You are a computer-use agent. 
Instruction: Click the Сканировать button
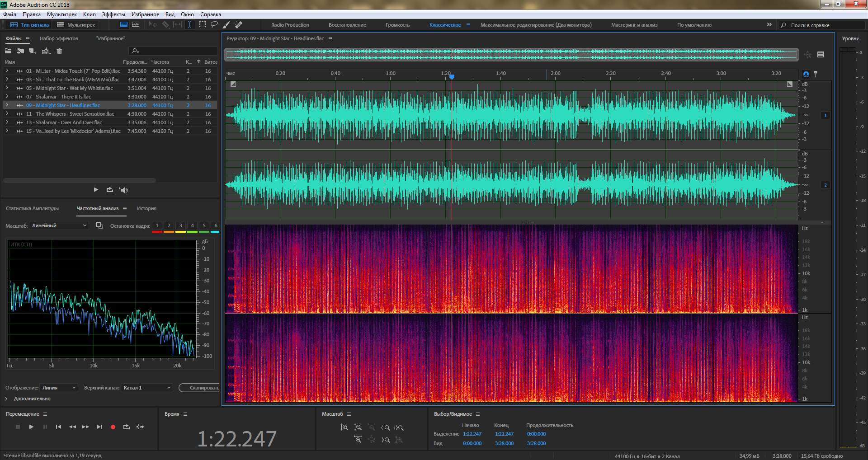pos(199,388)
